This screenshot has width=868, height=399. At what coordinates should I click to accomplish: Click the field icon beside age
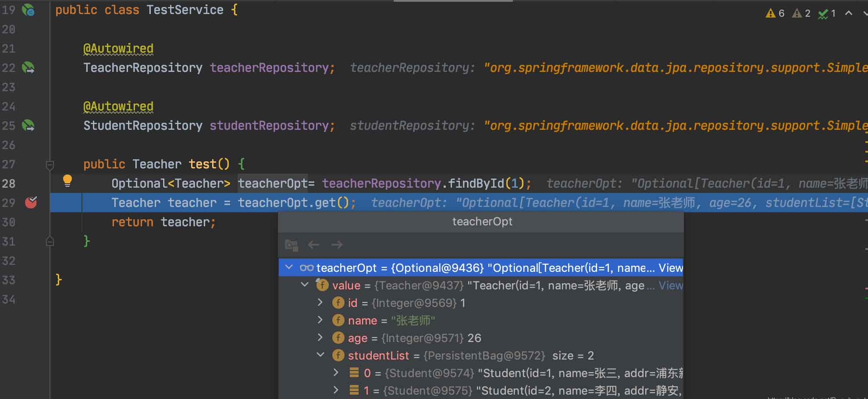coord(338,338)
